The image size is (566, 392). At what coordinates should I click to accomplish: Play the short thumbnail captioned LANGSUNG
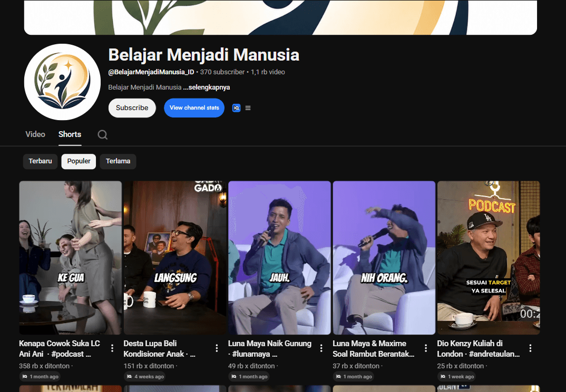pyautogui.click(x=175, y=258)
